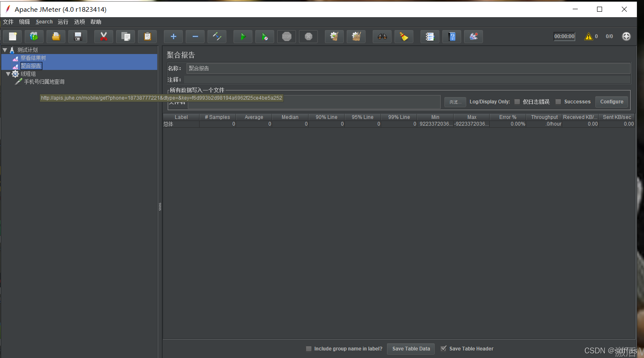Click the Average column header
Screen dimensions: 644x358
click(x=254, y=117)
